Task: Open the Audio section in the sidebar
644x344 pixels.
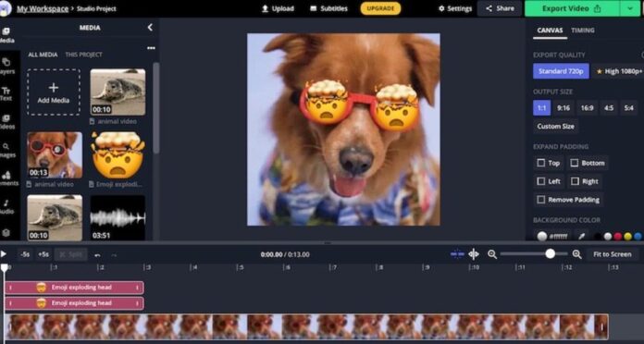Action: (x=6, y=206)
